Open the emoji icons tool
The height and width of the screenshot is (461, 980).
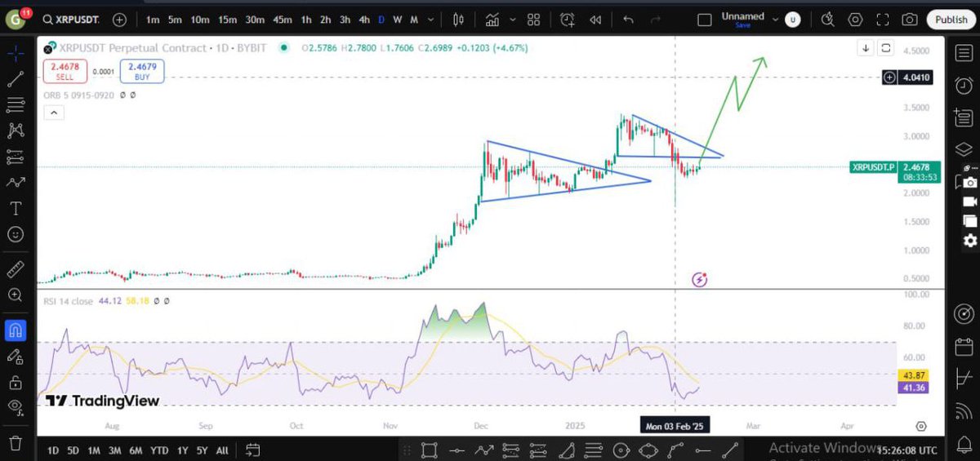pyautogui.click(x=15, y=234)
